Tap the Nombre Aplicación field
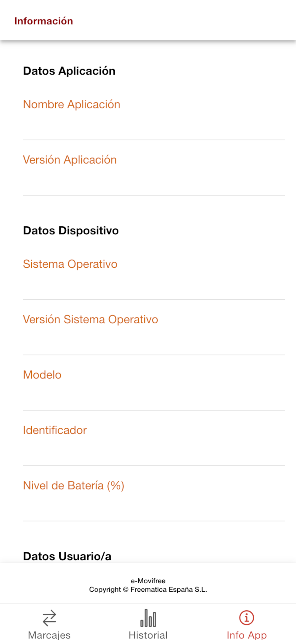 click(154, 112)
